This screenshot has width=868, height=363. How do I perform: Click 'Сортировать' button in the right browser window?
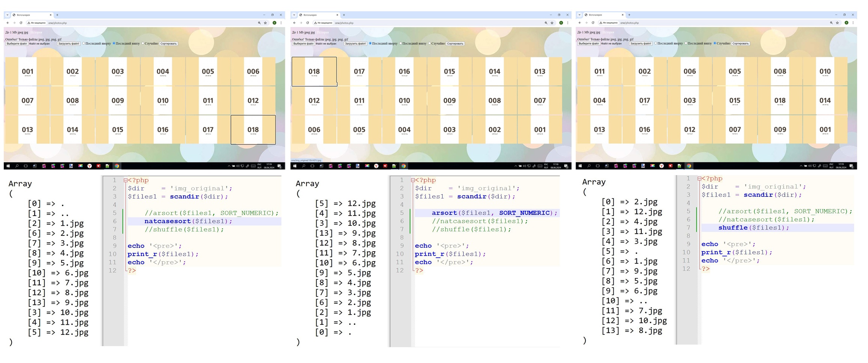pyautogui.click(x=741, y=43)
